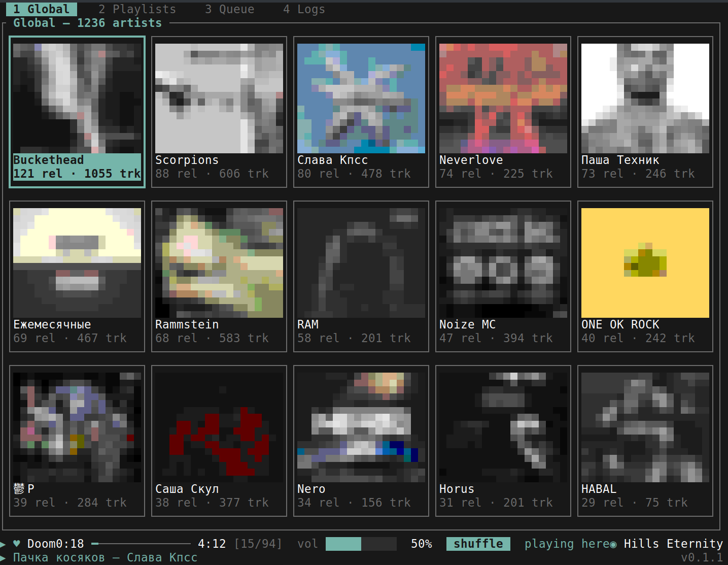Screen dimensions: 728x565
Task: Click '40 rel · 242 trk' stats line
Action: (638, 338)
